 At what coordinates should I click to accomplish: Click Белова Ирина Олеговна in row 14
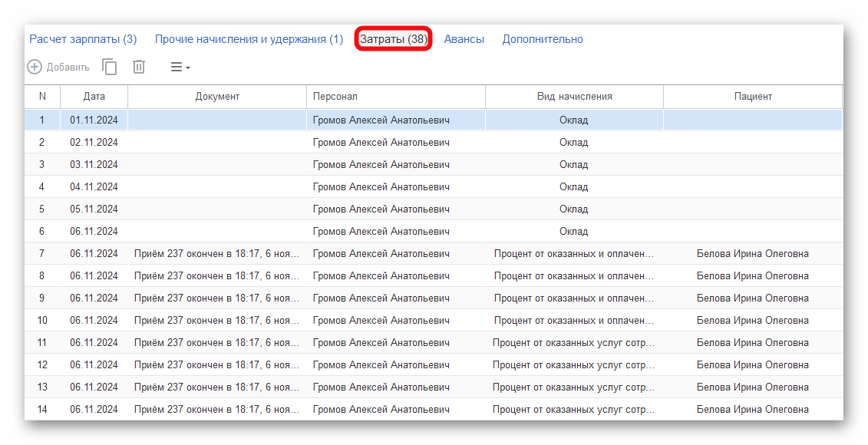coord(752,409)
